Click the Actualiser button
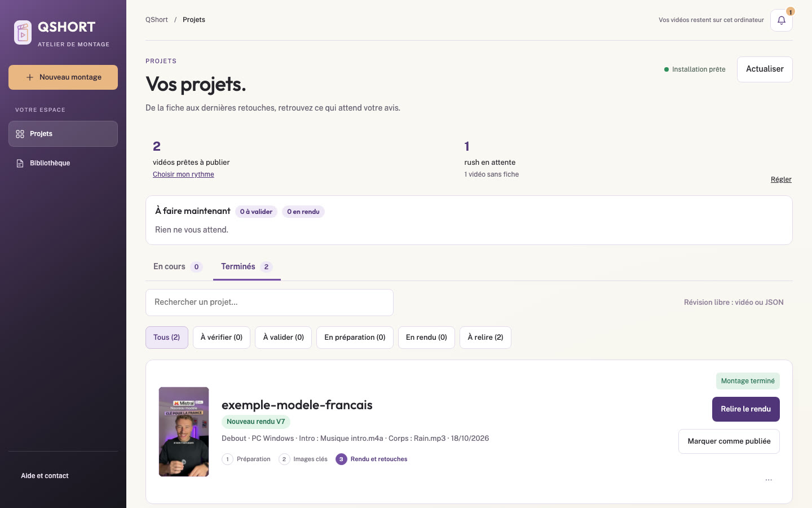The image size is (812, 508). pyautogui.click(x=765, y=69)
